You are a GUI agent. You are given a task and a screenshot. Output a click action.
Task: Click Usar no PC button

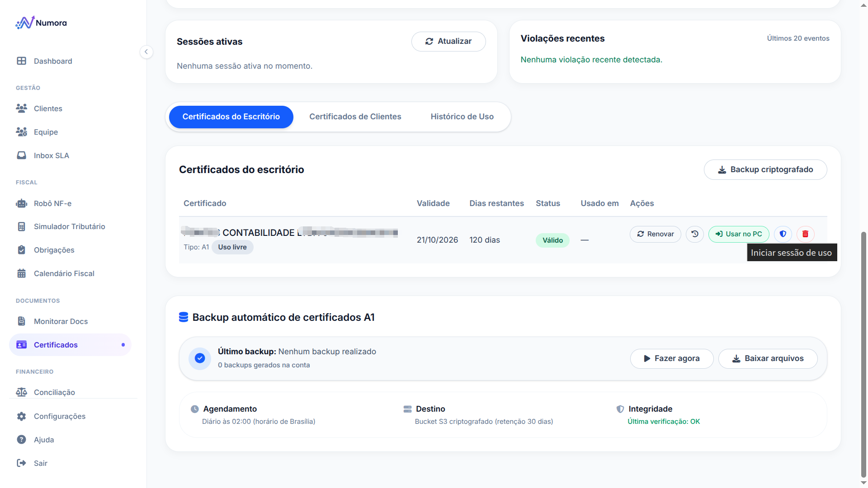point(739,234)
